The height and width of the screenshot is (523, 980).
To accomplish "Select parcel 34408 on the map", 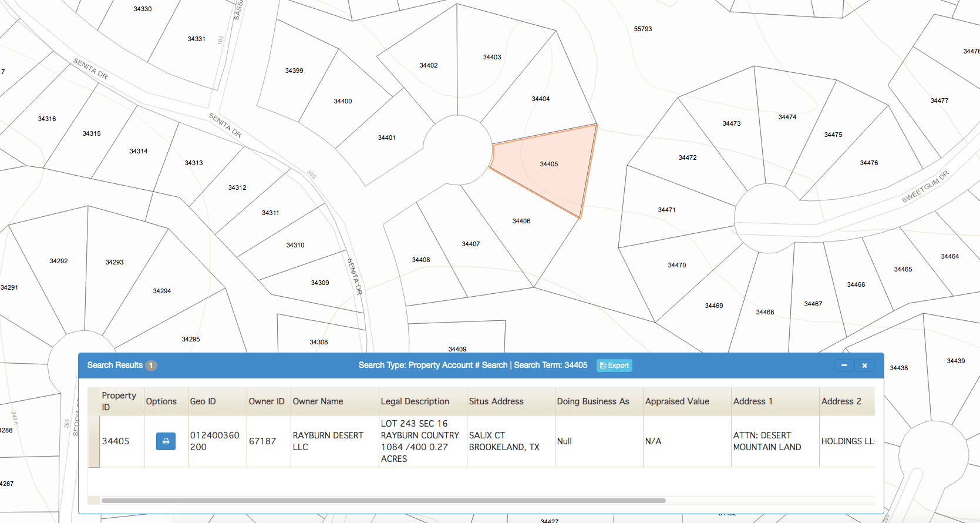I will point(421,260).
